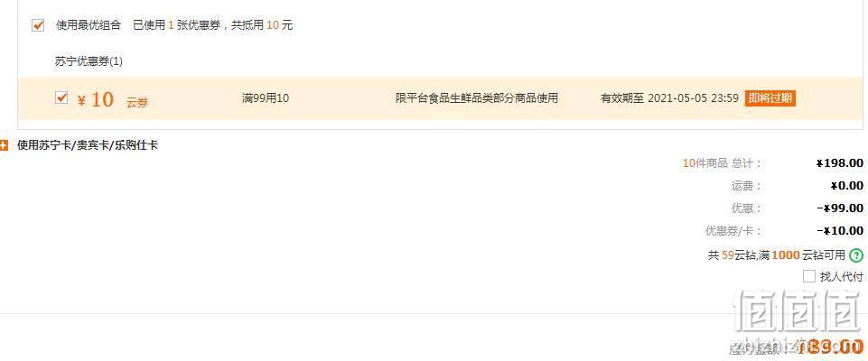Click the 应付金额 payable amount
Screen dimensions: 868x361
click(x=830, y=347)
